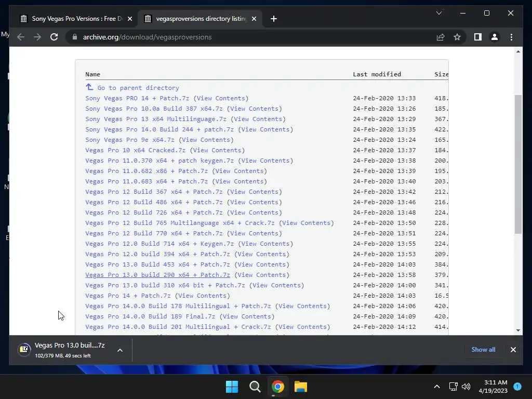Open Vegas Pro 12 Build 765 Multilanguage link
Screen dimensions: 532x399
click(x=180, y=223)
